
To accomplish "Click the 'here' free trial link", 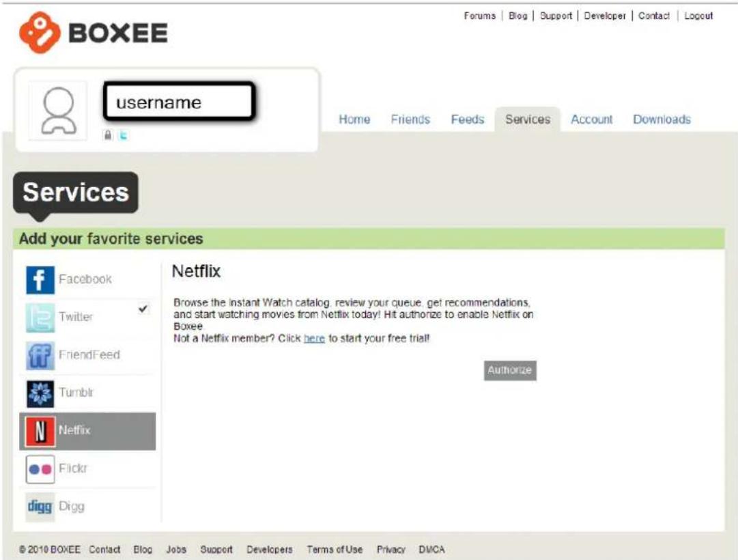I will pyautogui.click(x=315, y=338).
